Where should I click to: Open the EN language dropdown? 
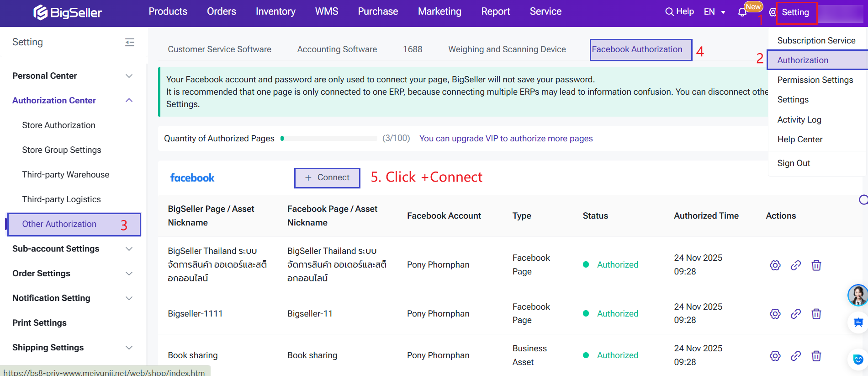point(715,12)
